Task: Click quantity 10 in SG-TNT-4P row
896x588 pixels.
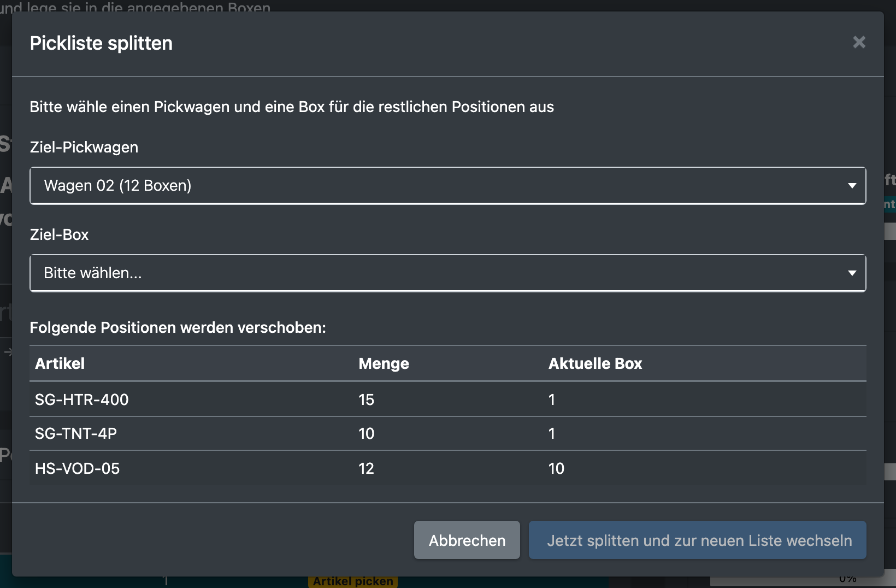Action: click(x=367, y=433)
